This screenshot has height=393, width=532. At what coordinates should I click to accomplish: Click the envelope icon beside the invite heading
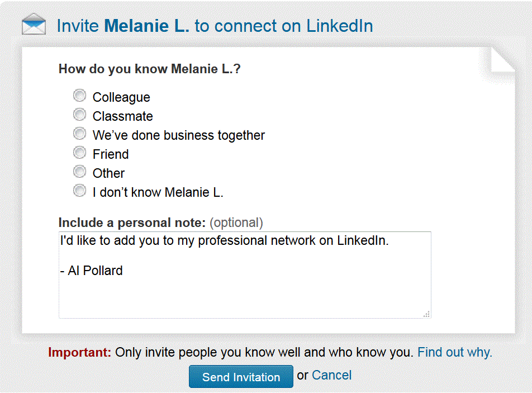point(34,24)
